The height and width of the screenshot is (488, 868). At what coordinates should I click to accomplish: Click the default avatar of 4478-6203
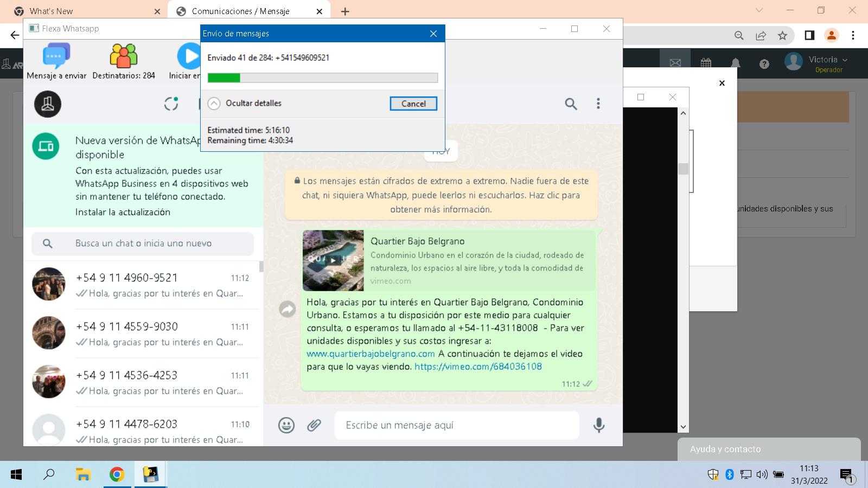point(49,429)
